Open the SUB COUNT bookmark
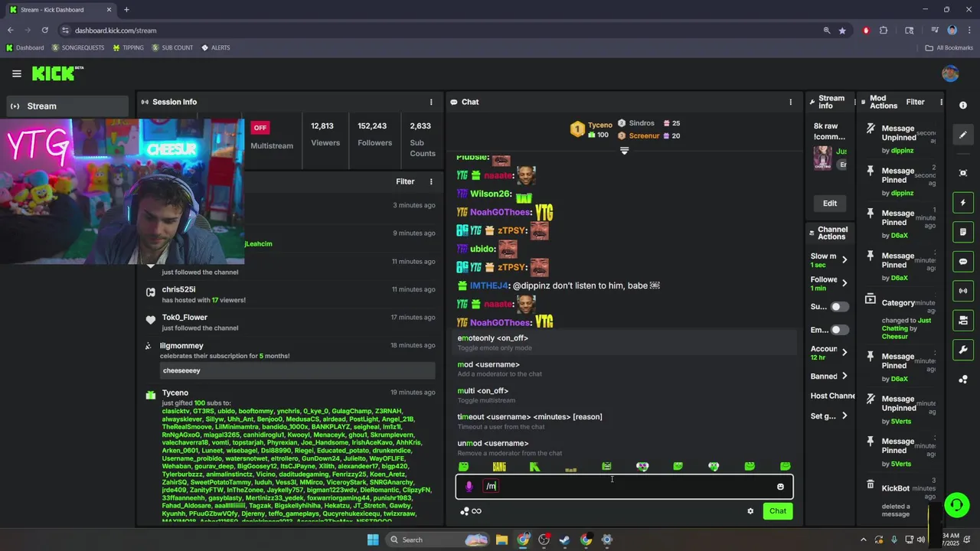The width and height of the screenshot is (980, 551). pos(172,47)
